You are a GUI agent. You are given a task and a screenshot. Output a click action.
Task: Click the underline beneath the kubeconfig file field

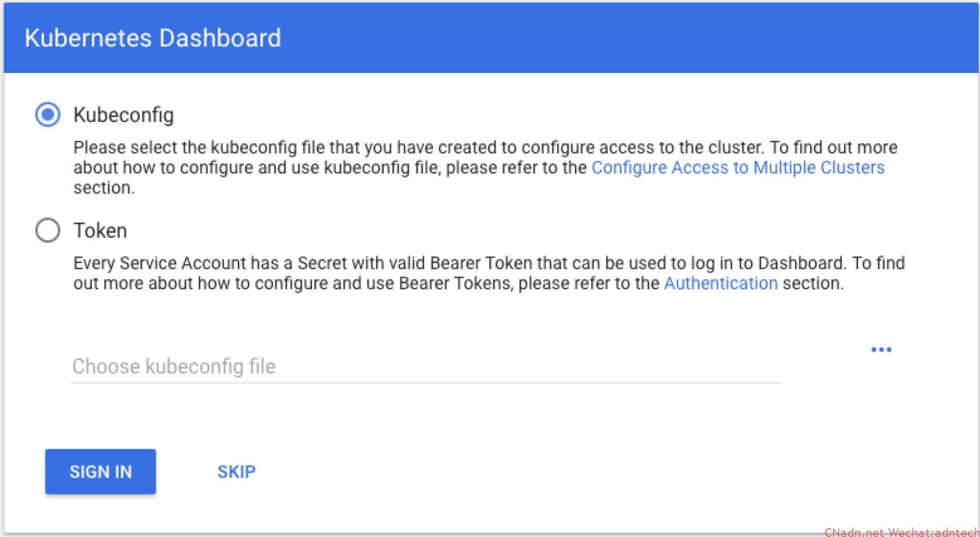(426, 382)
